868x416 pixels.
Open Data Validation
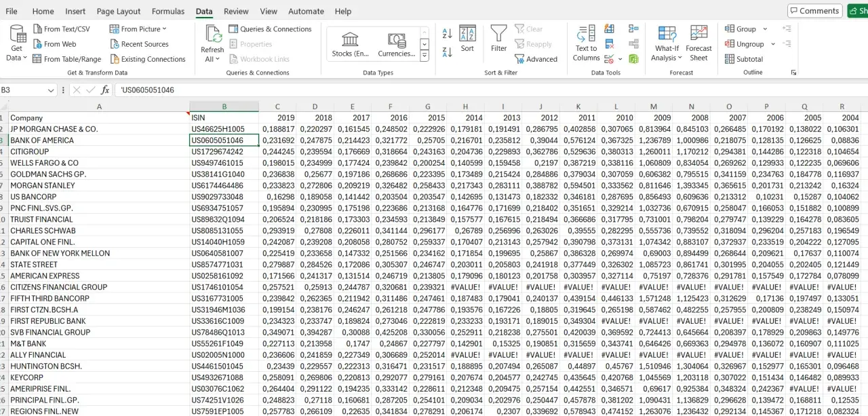pos(609,59)
